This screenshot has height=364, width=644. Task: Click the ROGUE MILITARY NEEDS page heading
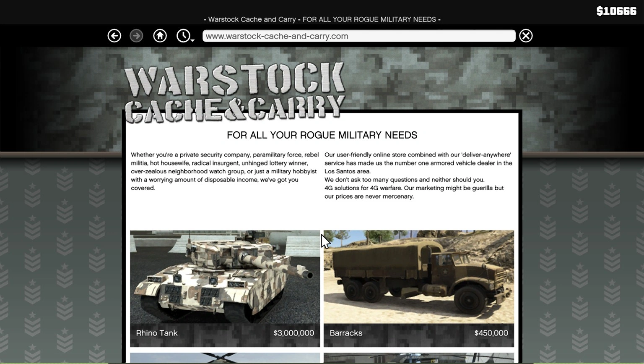click(322, 135)
